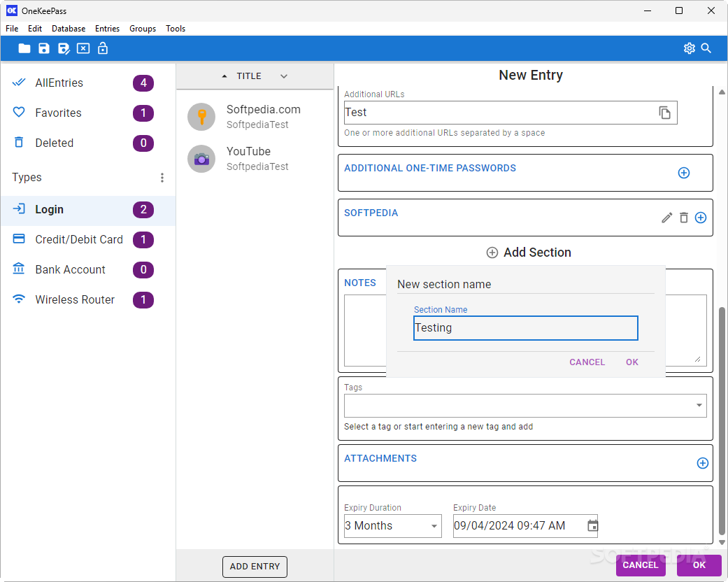Confirm section name with dialog OK
Image resolution: width=728 pixels, height=582 pixels.
632,362
